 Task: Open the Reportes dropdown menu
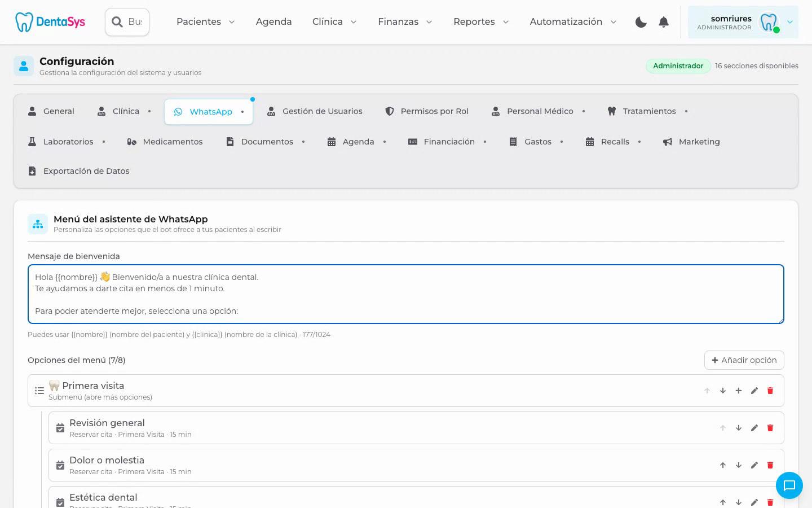click(x=481, y=22)
